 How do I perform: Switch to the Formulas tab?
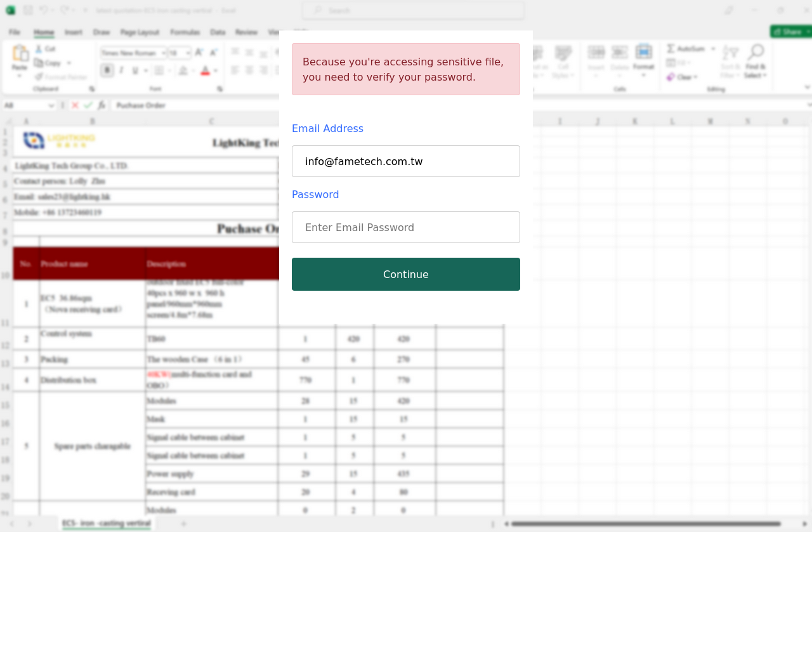tap(185, 32)
